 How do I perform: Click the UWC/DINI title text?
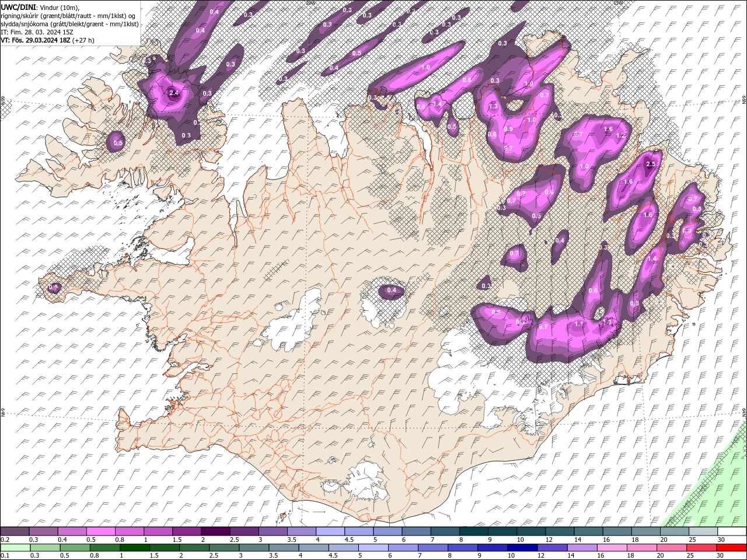coord(18,7)
